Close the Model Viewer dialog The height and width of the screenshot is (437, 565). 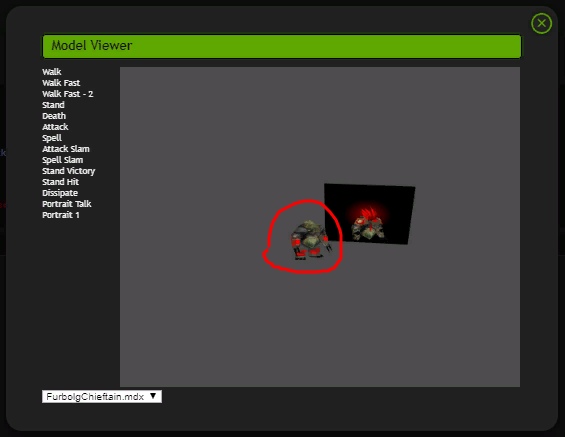coord(541,23)
